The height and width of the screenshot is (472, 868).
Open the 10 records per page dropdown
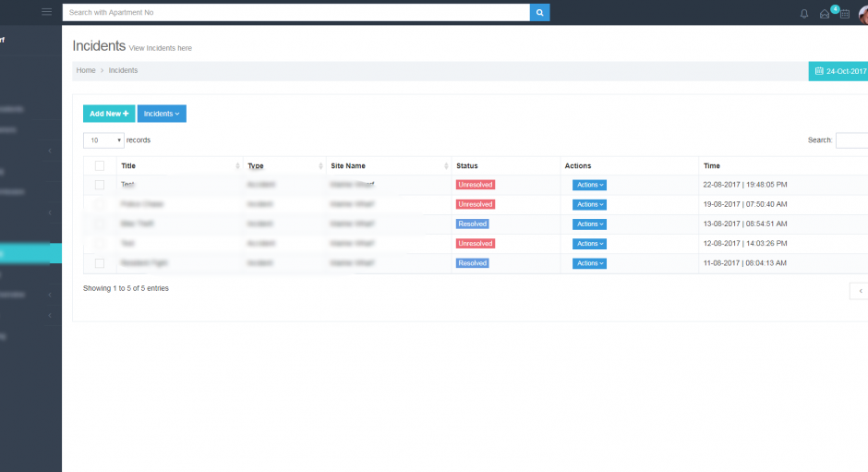click(103, 140)
